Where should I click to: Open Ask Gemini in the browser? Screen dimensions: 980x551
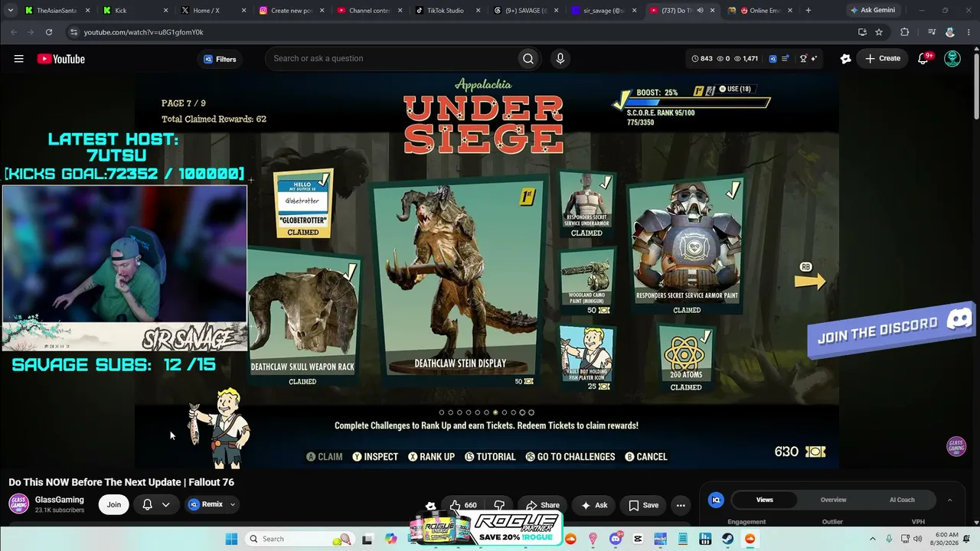point(872,11)
